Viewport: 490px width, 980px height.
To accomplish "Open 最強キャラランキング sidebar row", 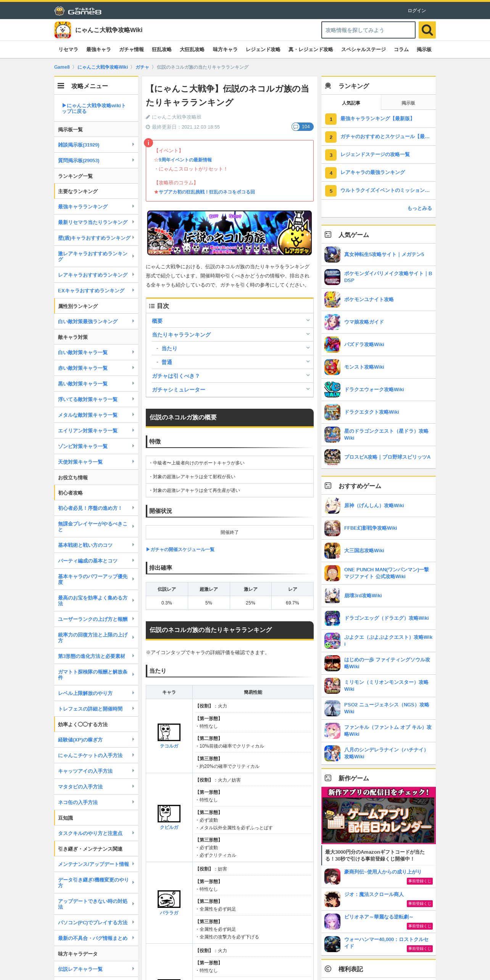I will pos(96,206).
